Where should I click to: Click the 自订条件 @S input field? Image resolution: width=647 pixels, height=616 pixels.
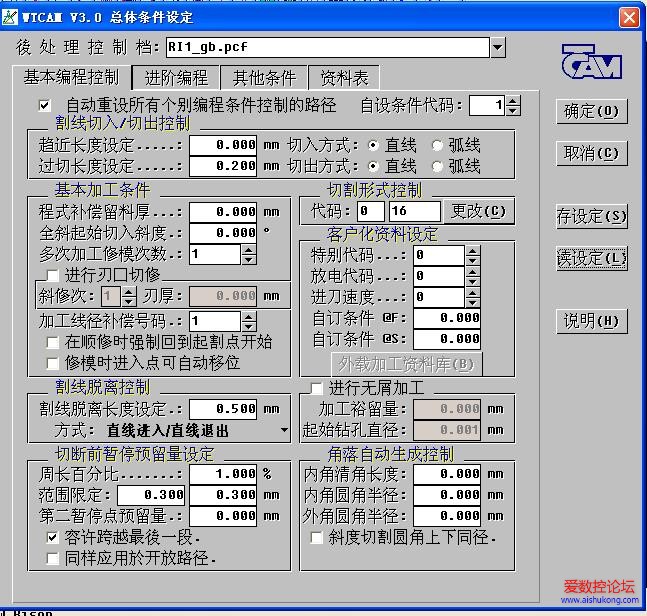447,339
